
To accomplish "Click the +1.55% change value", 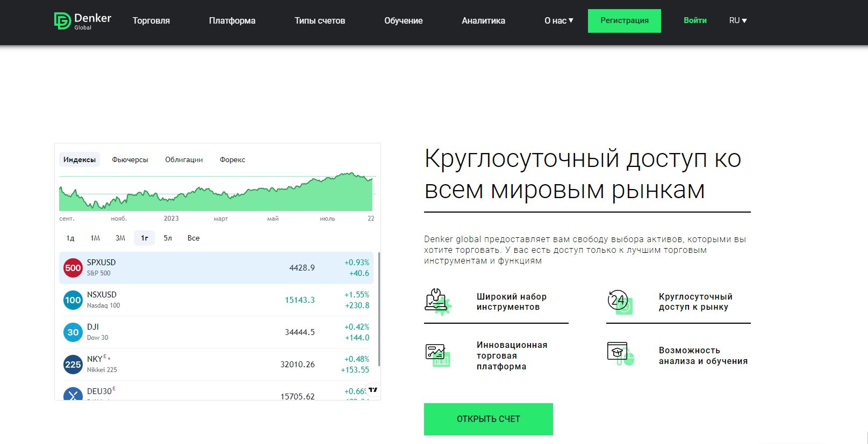I will tap(357, 295).
